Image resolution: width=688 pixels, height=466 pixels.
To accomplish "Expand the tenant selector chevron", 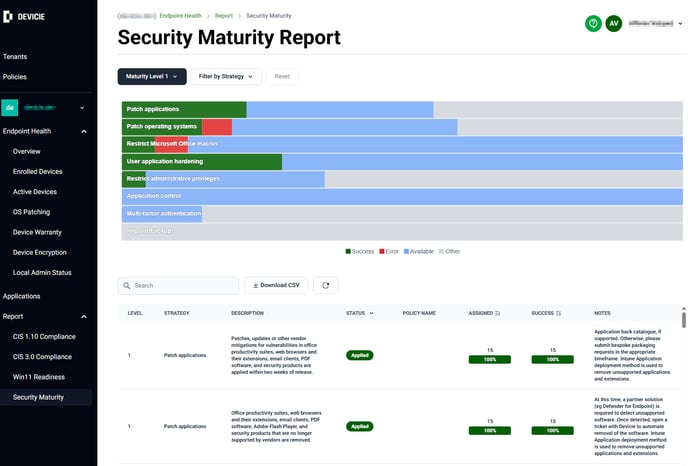I will 82,108.
